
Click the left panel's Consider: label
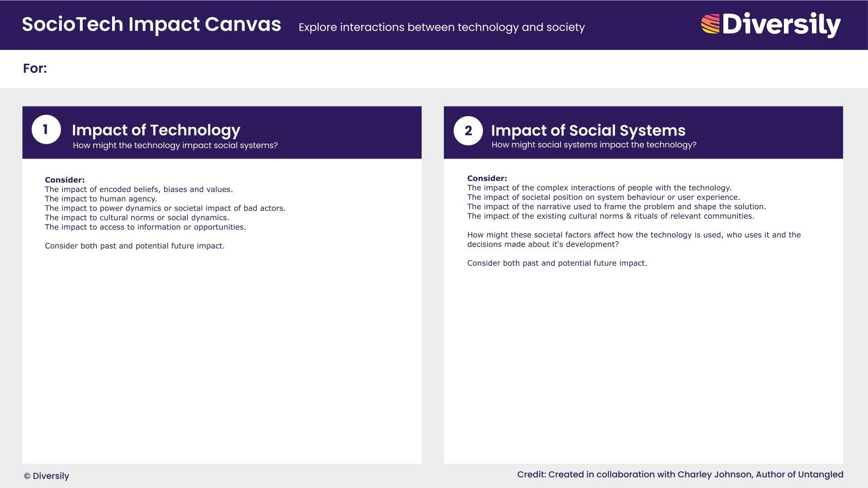coord(65,180)
